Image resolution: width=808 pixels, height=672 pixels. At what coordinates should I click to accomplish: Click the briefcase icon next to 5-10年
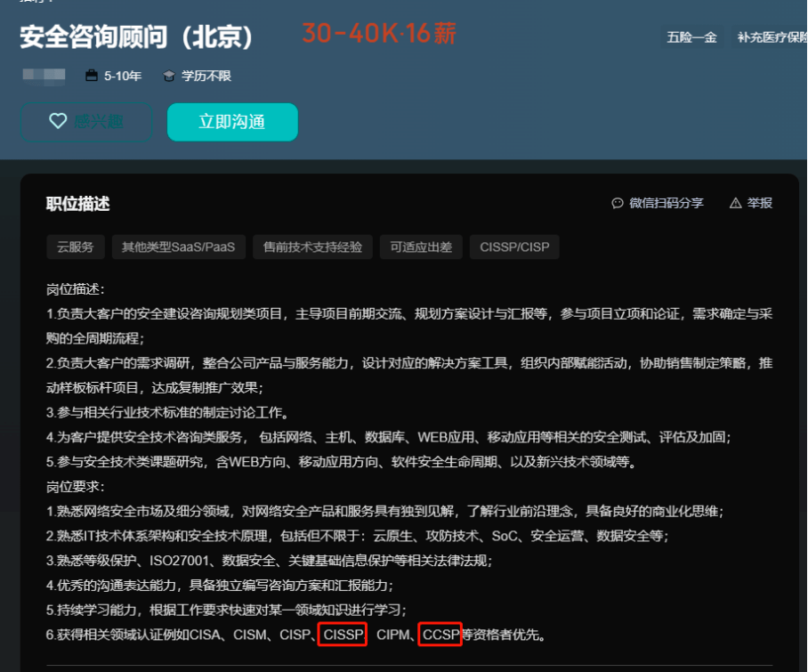tap(91, 76)
